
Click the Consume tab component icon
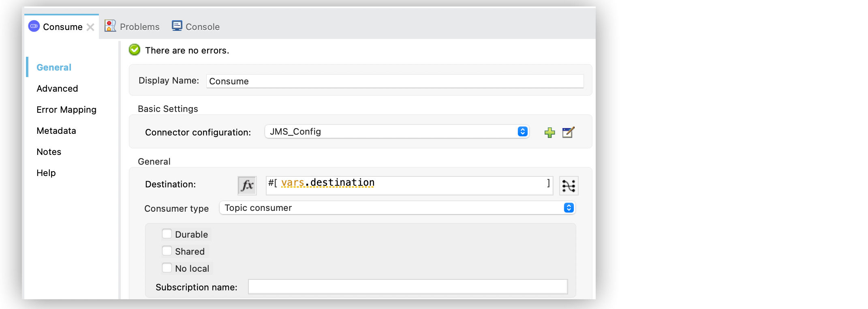[x=34, y=26]
